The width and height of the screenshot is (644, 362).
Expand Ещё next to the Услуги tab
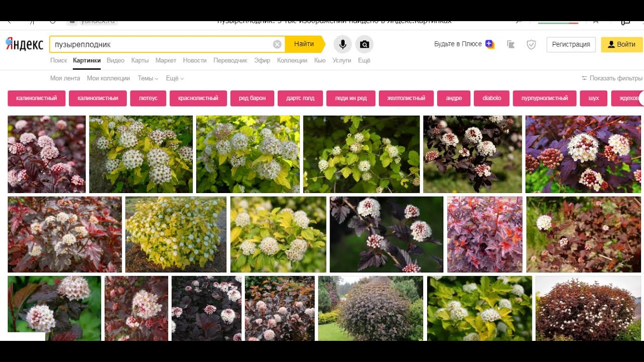coord(364,60)
